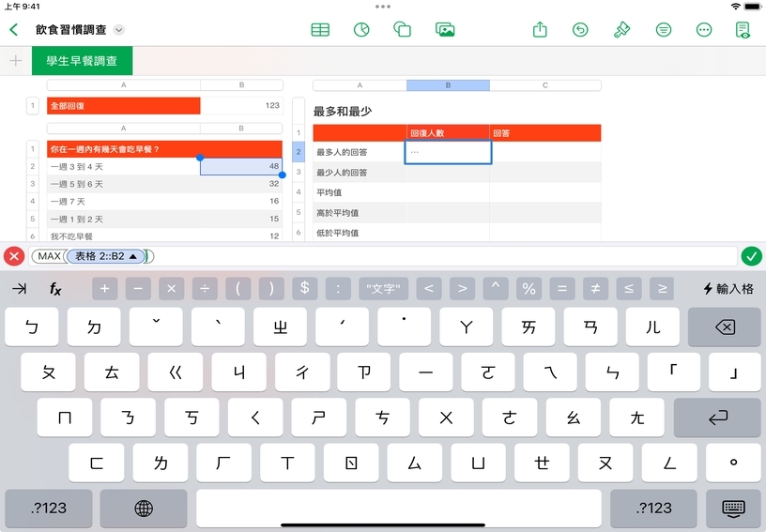Insert the "文字" text token key
This screenshot has height=532, width=766.
[382, 289]
